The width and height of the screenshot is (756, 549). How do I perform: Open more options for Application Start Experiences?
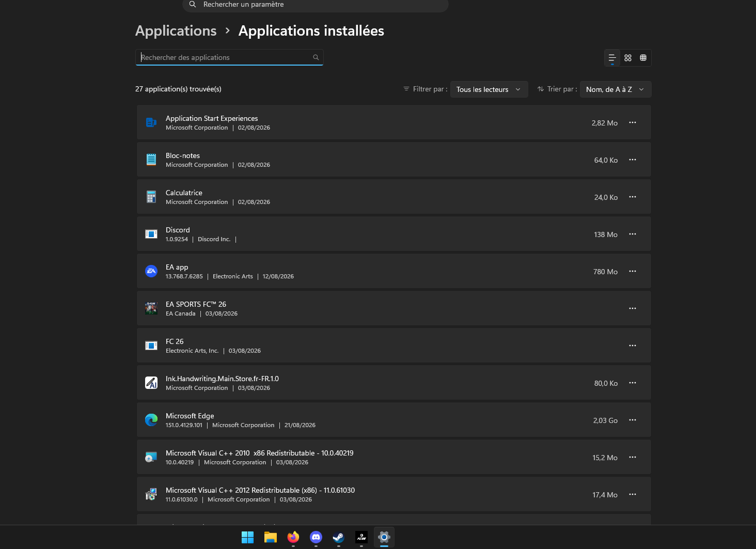tap(633, 122)
